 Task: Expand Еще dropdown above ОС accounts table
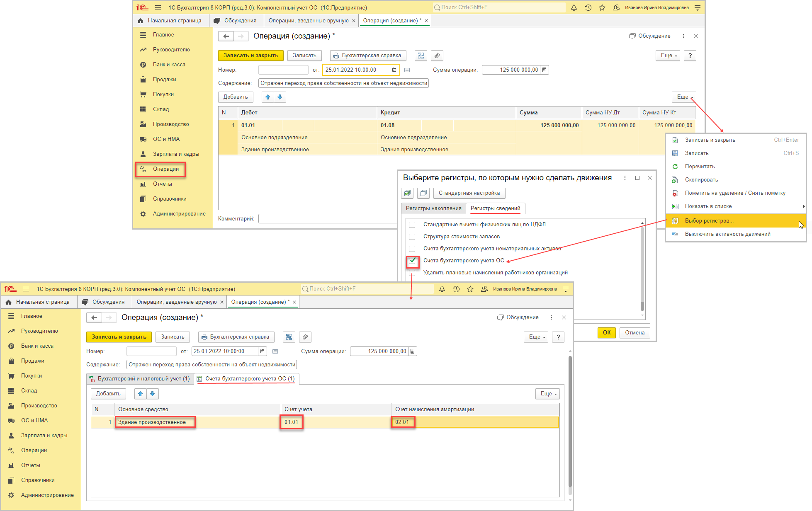547,394
